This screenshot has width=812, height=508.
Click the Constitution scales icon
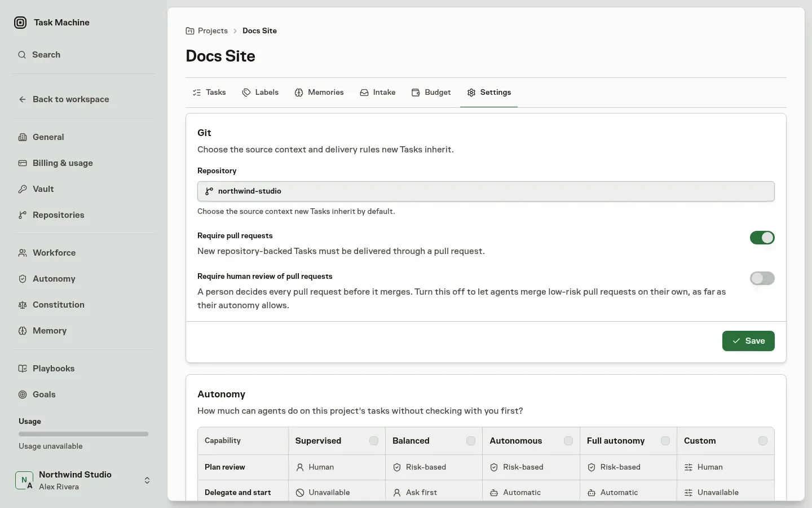click(23, 305)
